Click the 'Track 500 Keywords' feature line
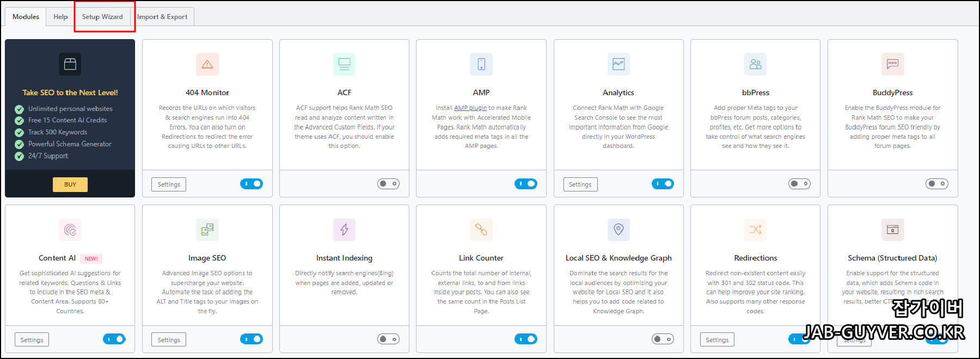 click(x=58, y=132)
